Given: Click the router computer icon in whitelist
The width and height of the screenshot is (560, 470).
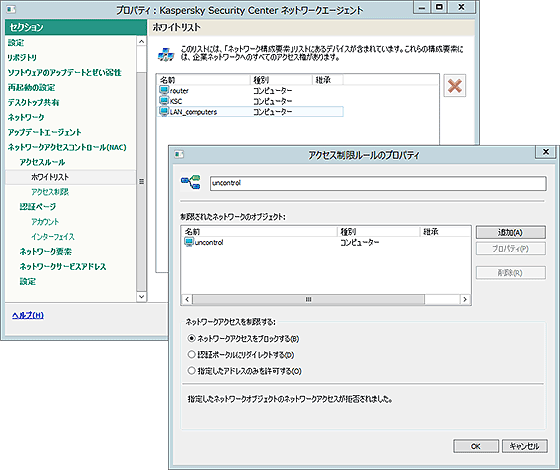Looking at the screenshot, I should 164,90.
